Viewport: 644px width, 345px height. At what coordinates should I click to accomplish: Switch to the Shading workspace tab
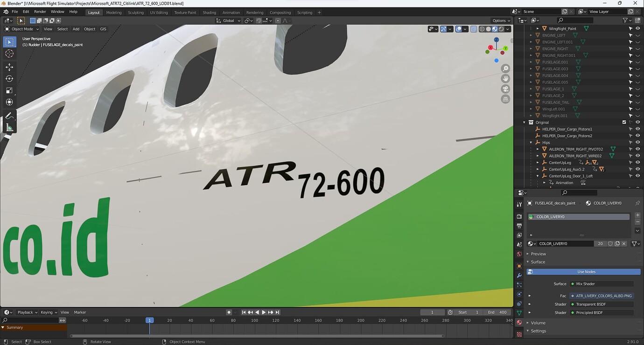coord(210,13)
